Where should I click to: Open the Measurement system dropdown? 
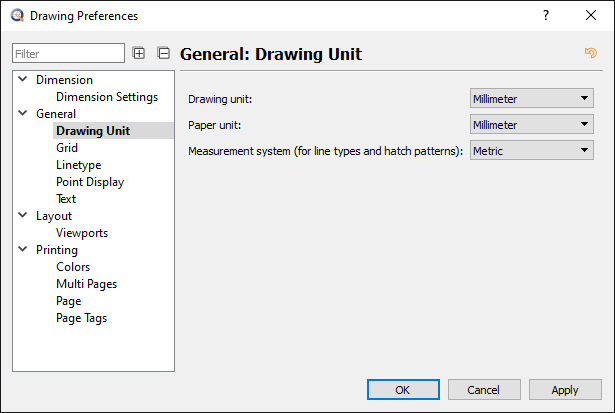(x=532, y=150)
